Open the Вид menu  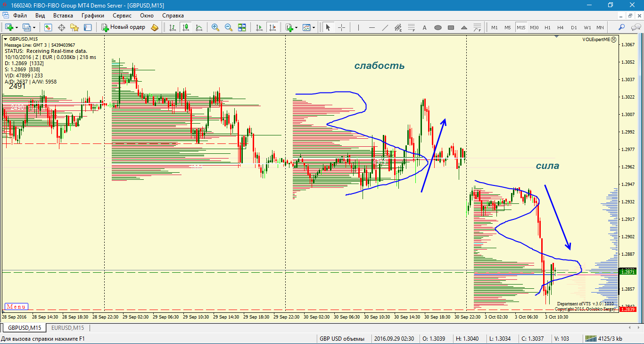[x=40, y=15]
